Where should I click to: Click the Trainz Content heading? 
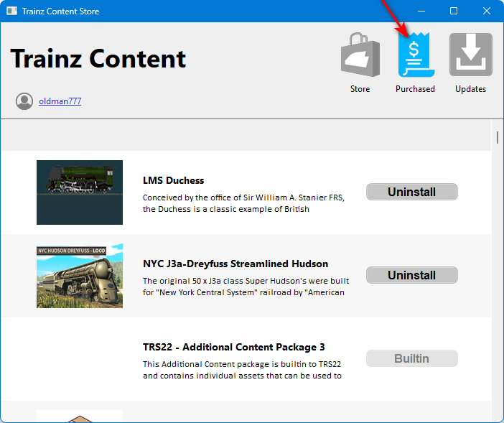(98, 58)
